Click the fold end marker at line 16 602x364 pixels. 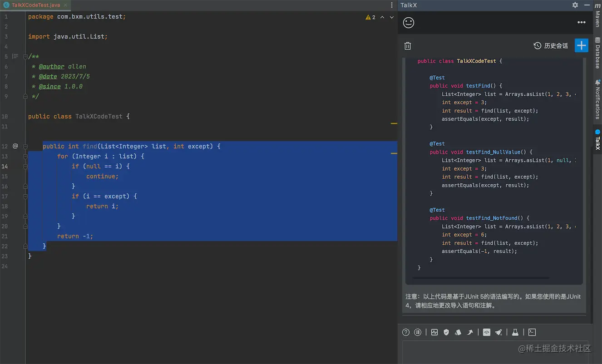[25, 186]
